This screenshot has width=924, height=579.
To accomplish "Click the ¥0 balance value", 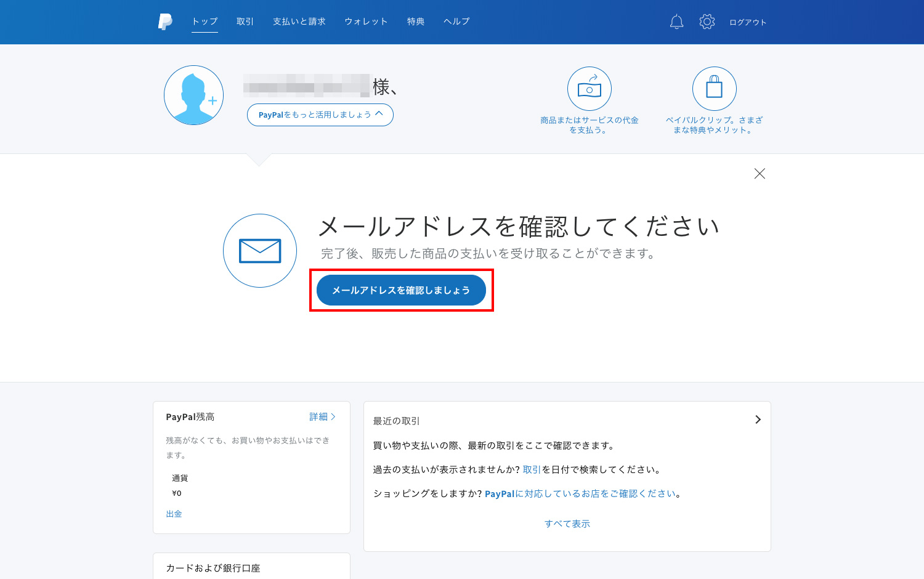I will (x=177, y=493).
